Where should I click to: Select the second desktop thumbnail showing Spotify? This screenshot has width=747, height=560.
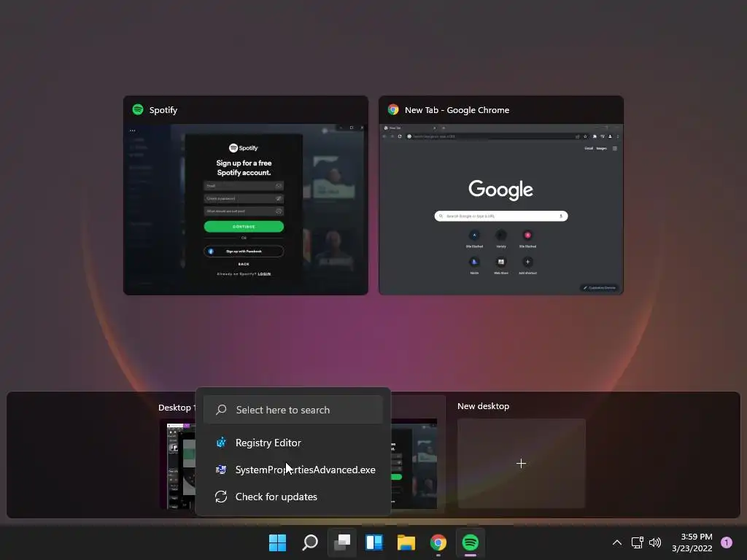tap(414, 463)
